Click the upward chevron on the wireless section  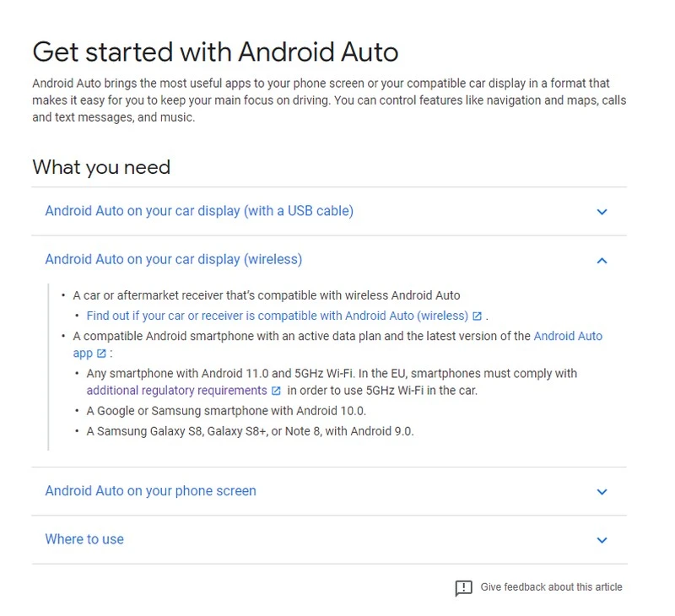coord(602,260)
